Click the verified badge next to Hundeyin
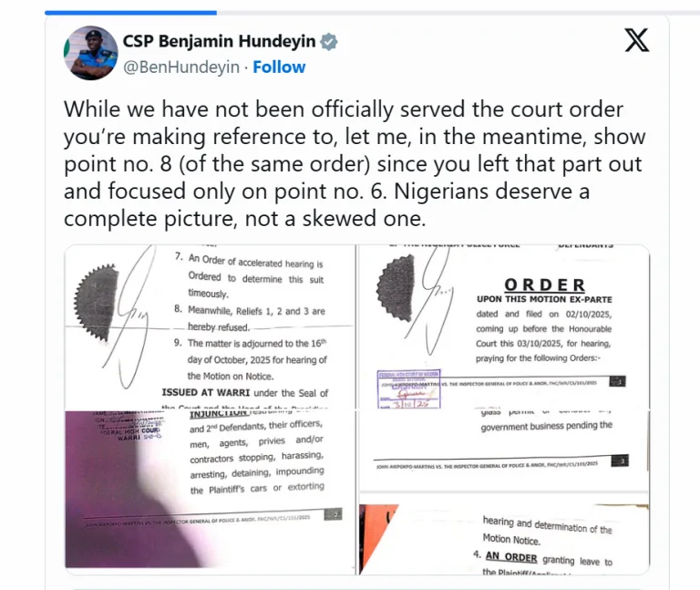This screenshot has width=700, height=590. tap(329, 42)
